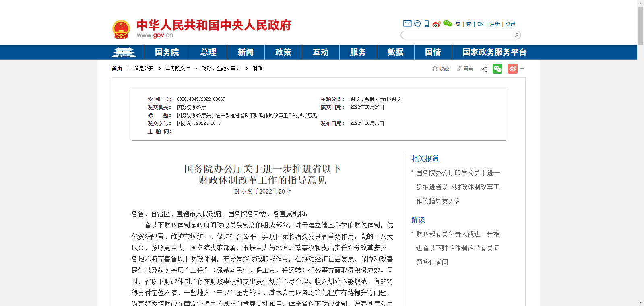Image resolution: width=644 pixels, height=306 pixels.
Task: Click index number 000014349/2022-00069
Action: pyautogui.click(x=201, y=99)
